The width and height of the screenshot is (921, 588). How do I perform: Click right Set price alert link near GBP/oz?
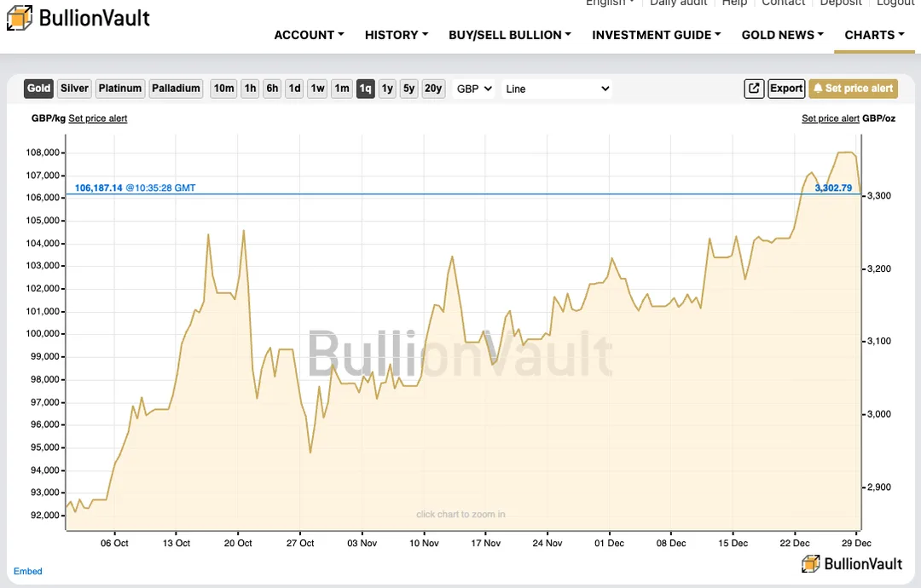tap(831, 118)
